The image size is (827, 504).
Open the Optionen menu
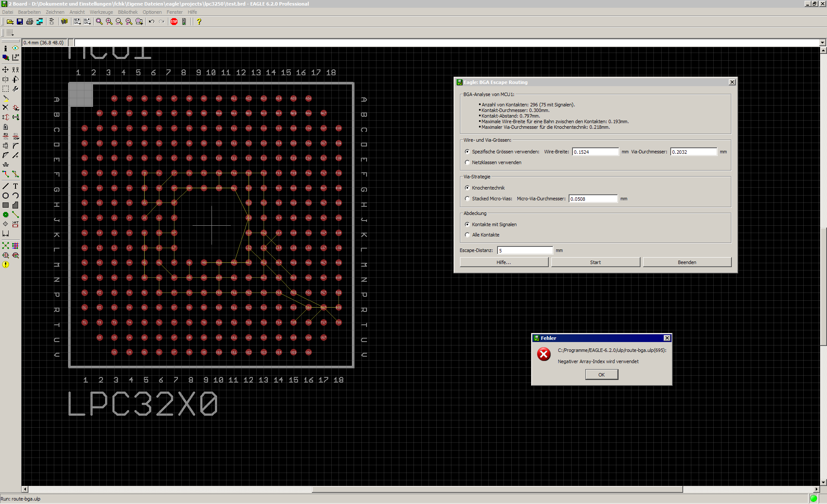[x=152, y=12]
